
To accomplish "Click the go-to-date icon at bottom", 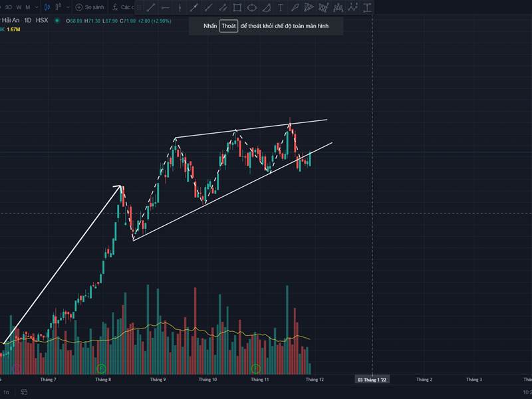I will [x=24, y=392].
